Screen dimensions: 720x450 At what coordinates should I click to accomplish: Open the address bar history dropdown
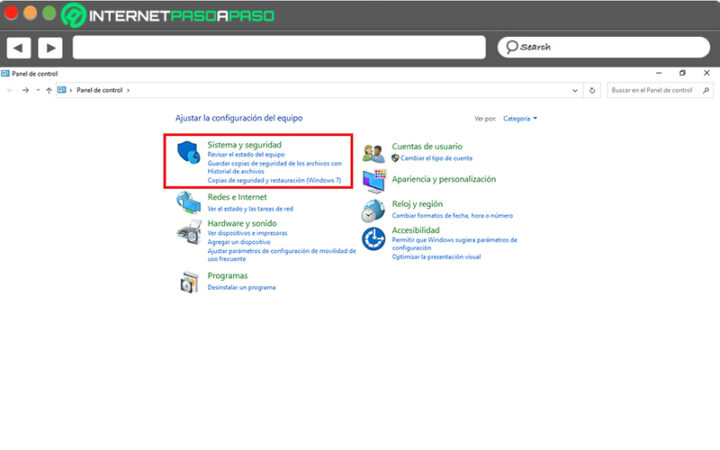pyautogui.click(x=577, y=90)
